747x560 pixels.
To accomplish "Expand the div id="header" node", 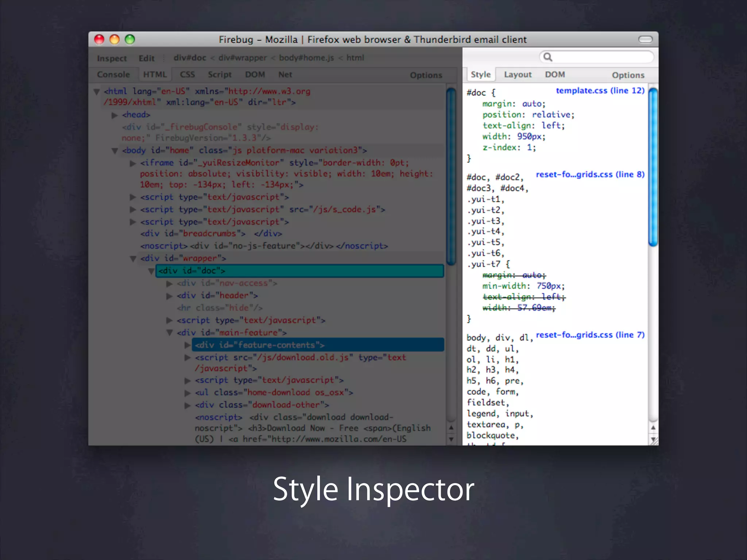I will (x=169, y=296).
